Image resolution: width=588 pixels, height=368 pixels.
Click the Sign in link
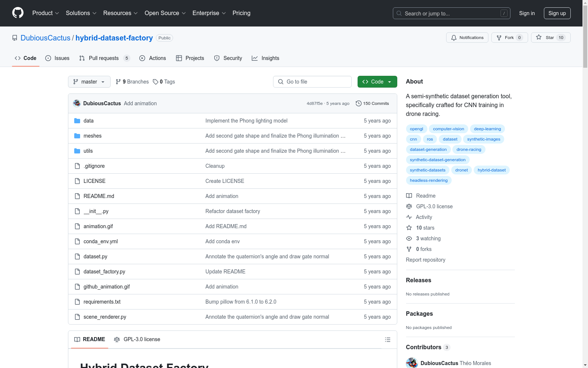click(527, 13)
